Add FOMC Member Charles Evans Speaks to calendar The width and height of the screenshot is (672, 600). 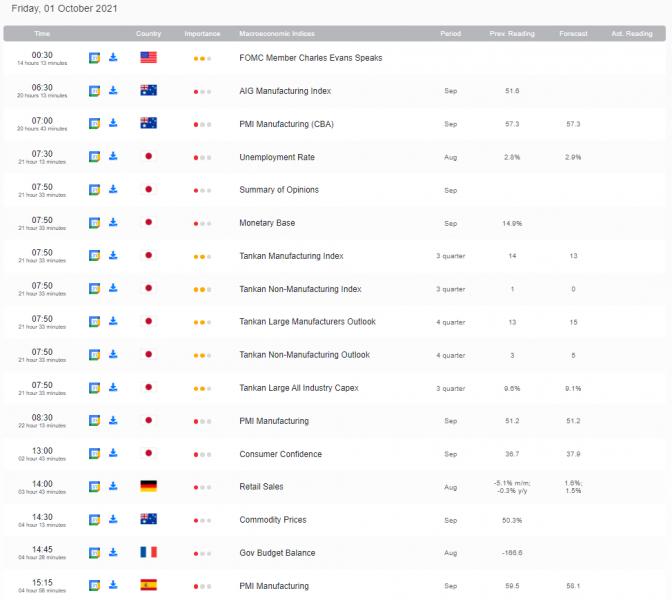[x=94, y=57]
